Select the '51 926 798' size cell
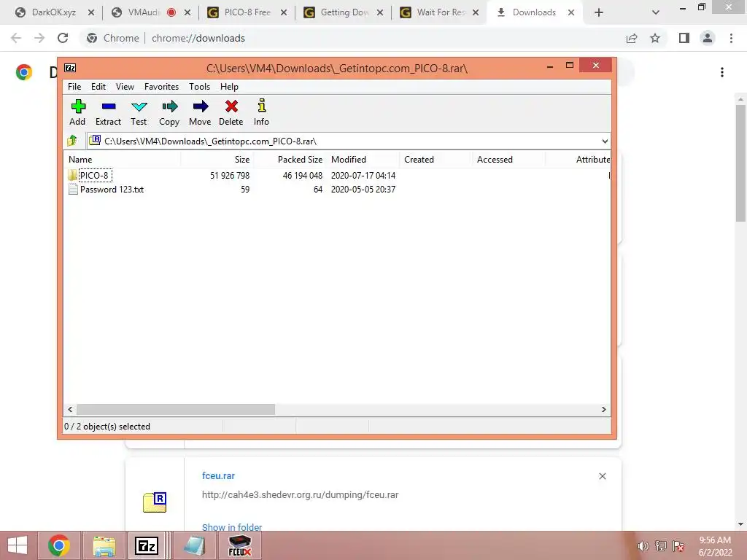Screen dimensions: 747x560 (x=230, y=175)
